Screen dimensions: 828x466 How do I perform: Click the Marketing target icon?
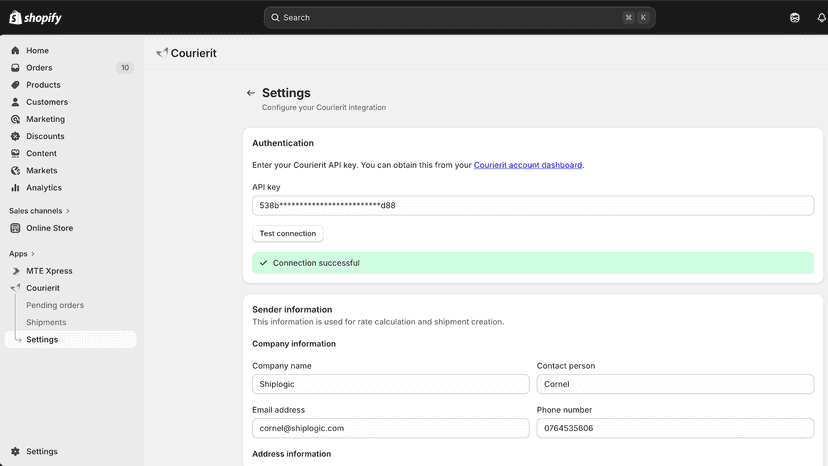pos(15,119)
